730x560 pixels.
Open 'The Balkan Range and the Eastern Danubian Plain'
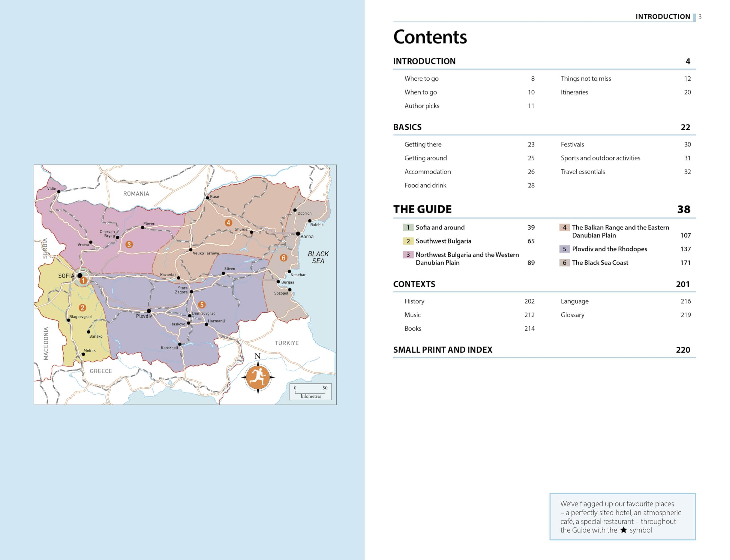point(620,231)
